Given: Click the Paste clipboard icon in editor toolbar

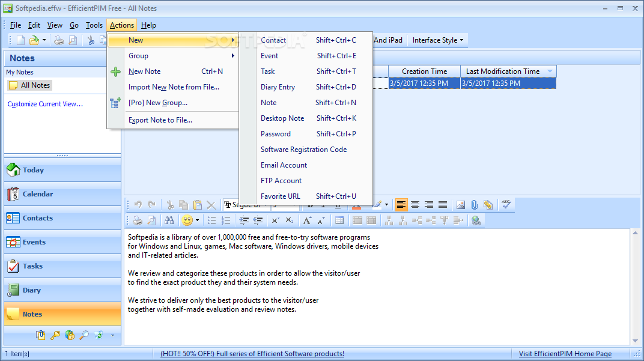Looking at the screenshot, I should tap(198, 204).
